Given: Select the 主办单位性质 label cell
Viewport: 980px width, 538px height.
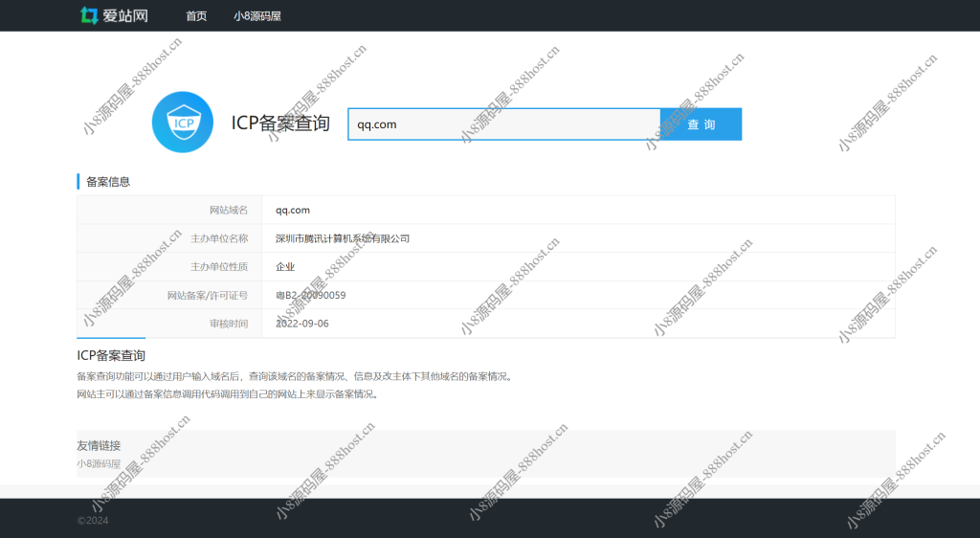Looking at the screenshot, I should (x=169, y=267).
